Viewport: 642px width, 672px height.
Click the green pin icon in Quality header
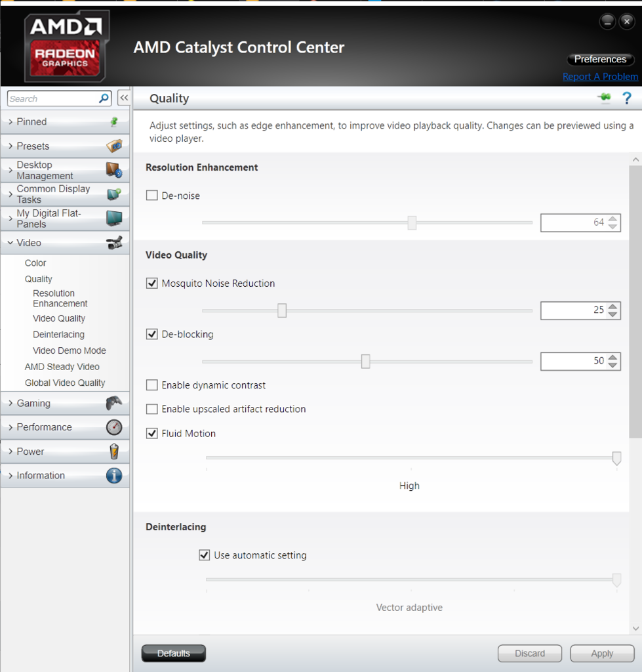tap(605, 98)
